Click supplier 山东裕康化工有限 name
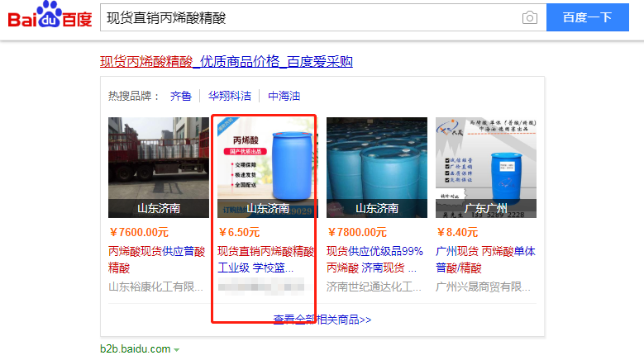The height and width of the screenshot is (360, 644). click(x=155, y=287)
